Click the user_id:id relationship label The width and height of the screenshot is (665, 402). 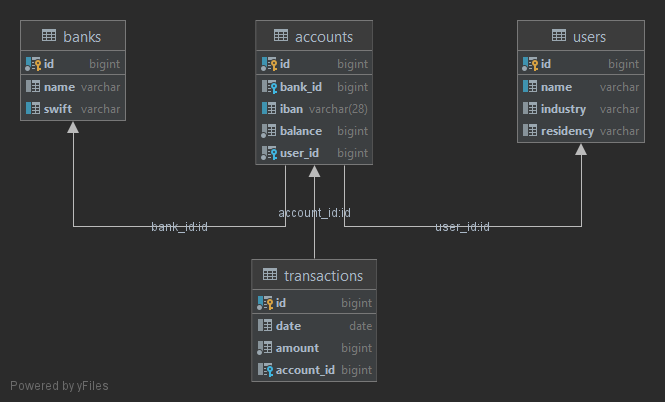click(x=462, y=227)
